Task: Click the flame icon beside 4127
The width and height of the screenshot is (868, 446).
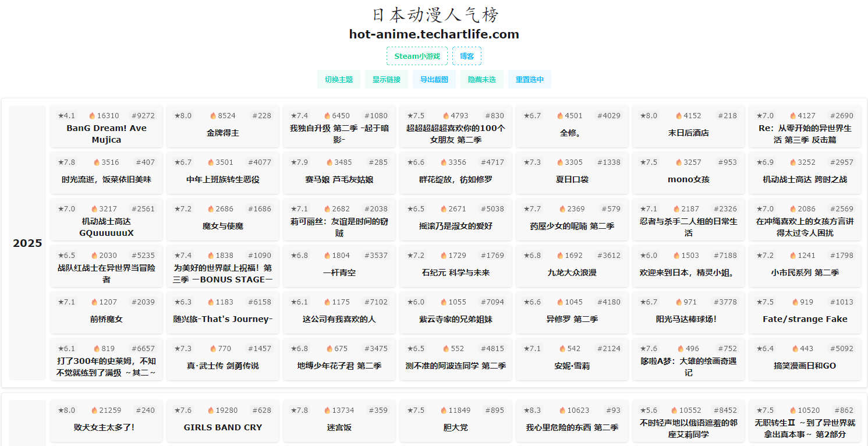Action: click(x=793, y=116)
